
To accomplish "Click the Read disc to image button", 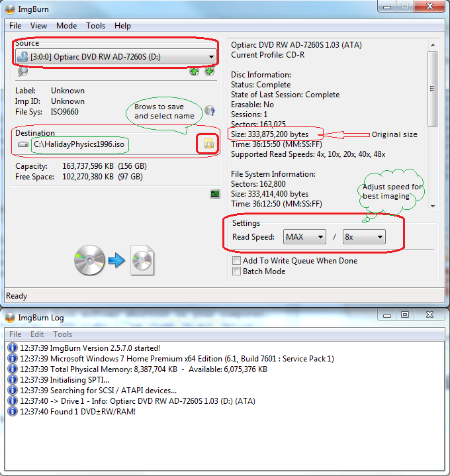I will [114, 260].
